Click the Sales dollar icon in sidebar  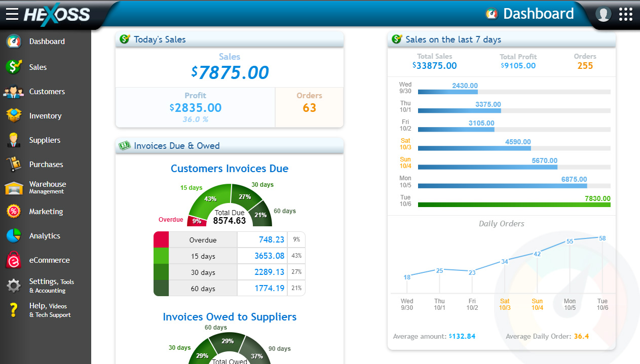pos(14,67)
